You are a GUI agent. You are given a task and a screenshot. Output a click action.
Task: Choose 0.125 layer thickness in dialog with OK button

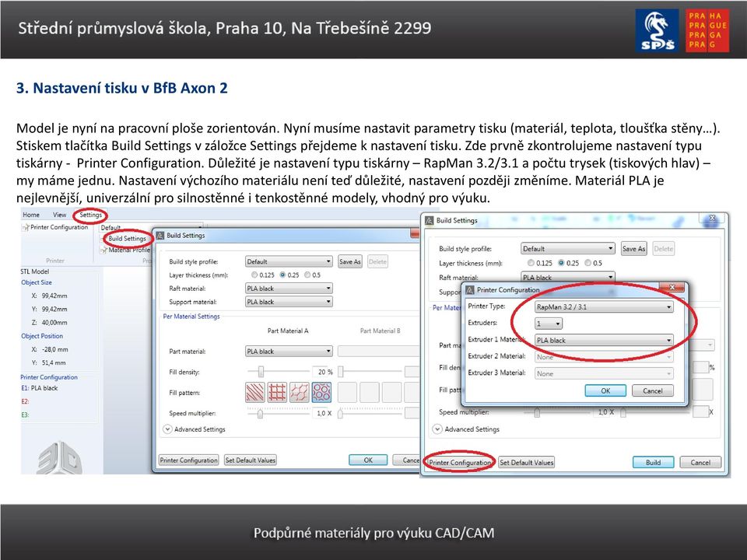point(254,275)
